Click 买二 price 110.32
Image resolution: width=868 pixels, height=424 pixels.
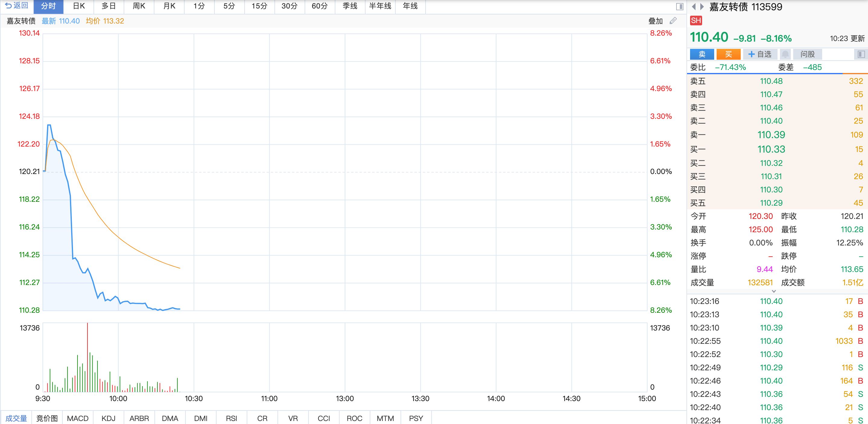tap(771, 163)
